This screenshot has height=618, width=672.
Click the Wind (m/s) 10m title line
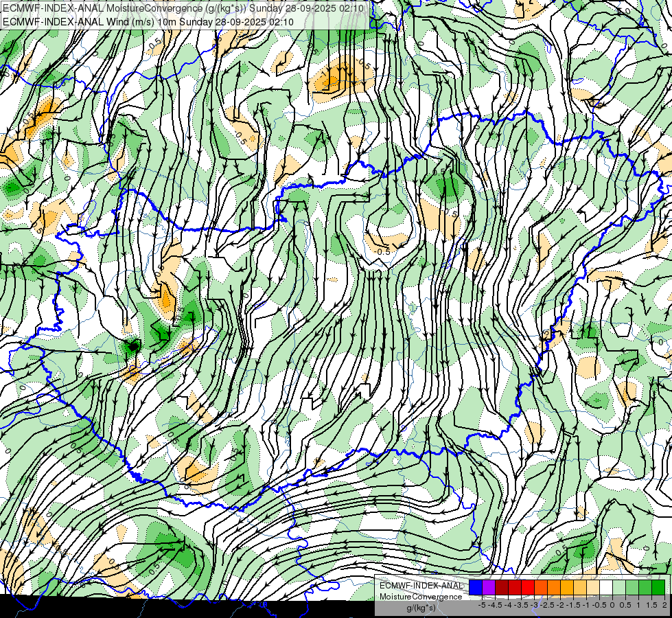coord(148,21)
